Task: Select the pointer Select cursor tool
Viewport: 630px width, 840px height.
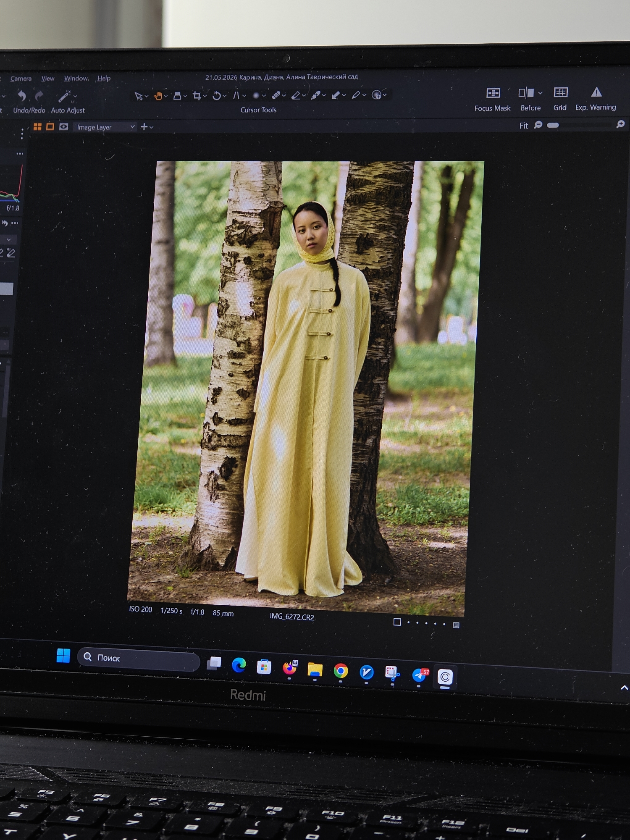Action: point(138,96)
